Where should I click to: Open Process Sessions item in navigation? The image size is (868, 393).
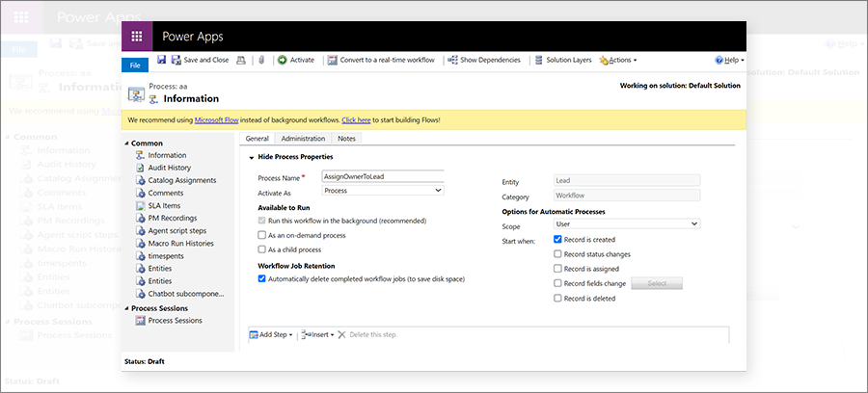pyautogui.click(x=175, y=321)
